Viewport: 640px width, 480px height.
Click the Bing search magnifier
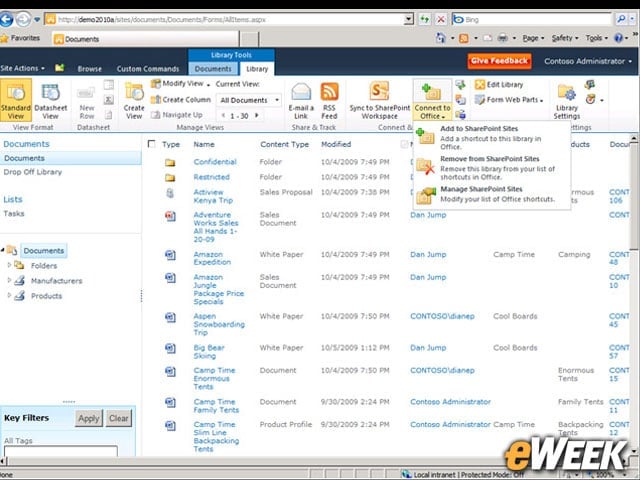621,19
